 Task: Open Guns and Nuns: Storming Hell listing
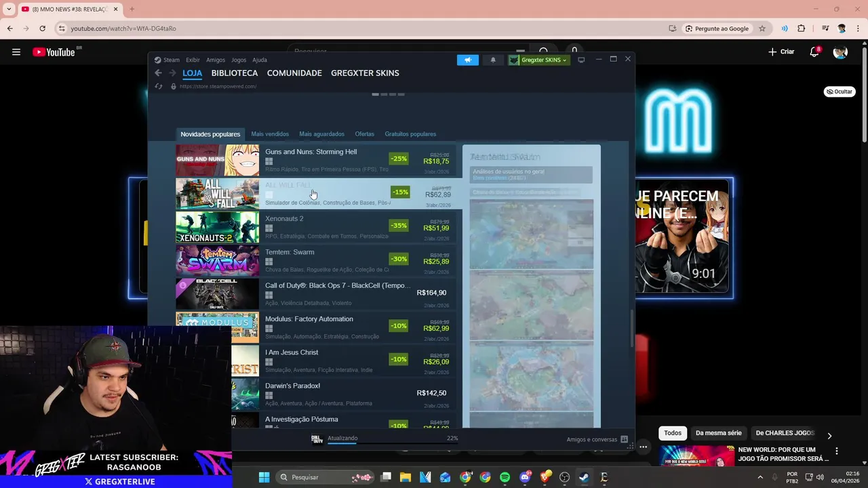(x=316, y=161)
